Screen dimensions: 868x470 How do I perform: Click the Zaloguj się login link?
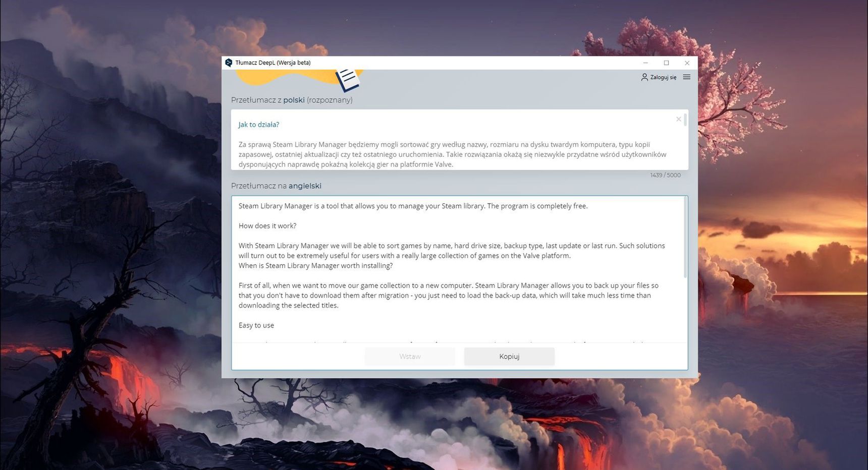659,77
